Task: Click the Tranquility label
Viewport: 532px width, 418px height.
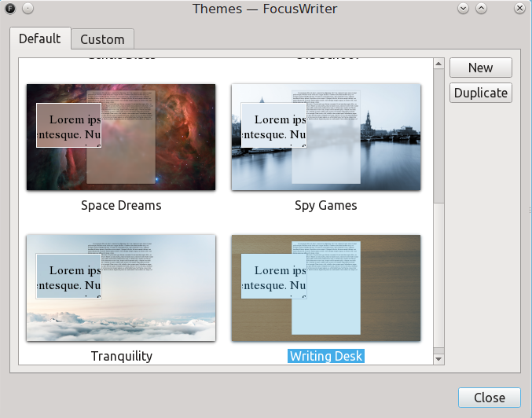Action: 122,356
